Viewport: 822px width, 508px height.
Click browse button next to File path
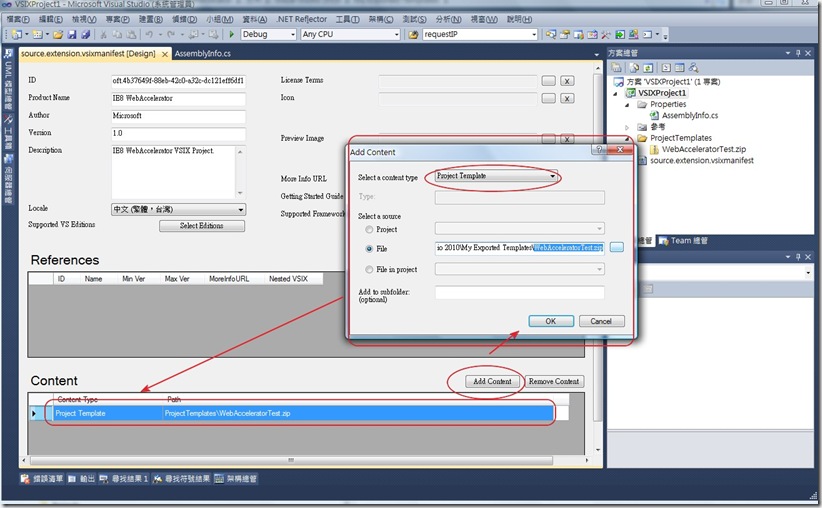pyautogui.click(x=616, y=247)
